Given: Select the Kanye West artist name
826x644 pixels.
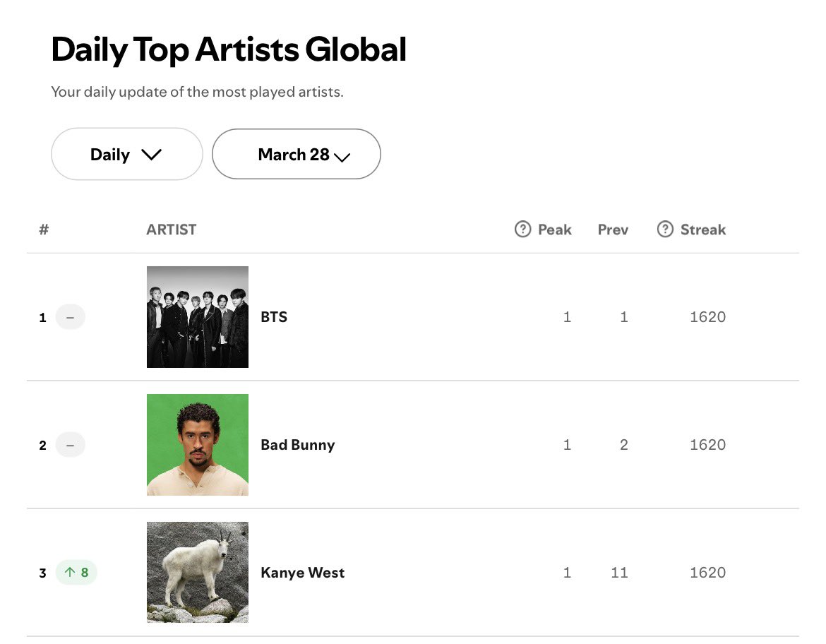Looking at the screenshot, I should [303, 573].
